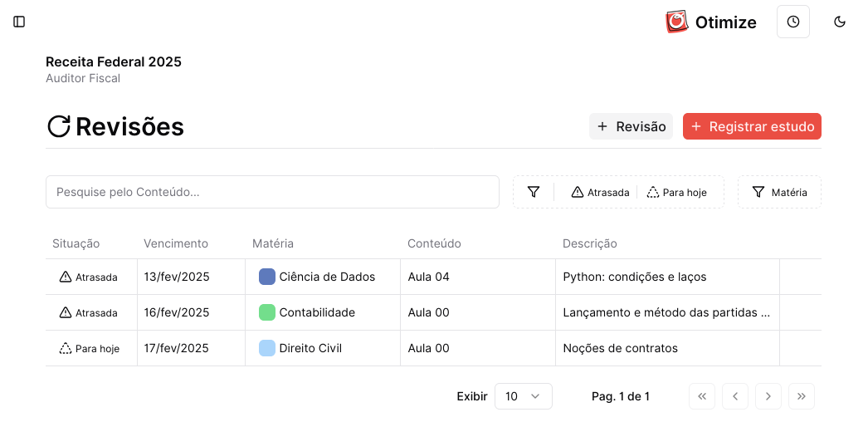Go to the previous page
This screenshot has width=868, height=422.
click(x=734, y=396)
